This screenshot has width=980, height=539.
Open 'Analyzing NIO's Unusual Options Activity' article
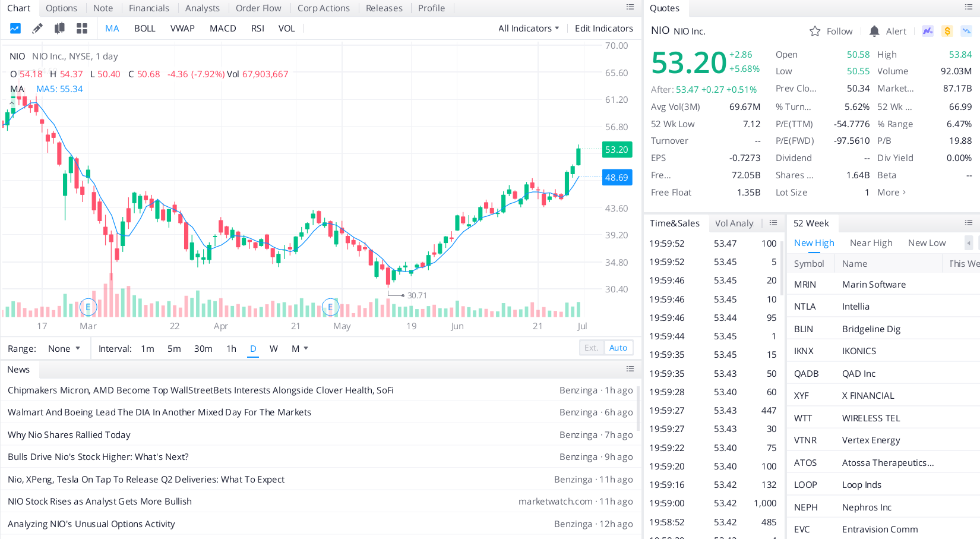point(91,524)
